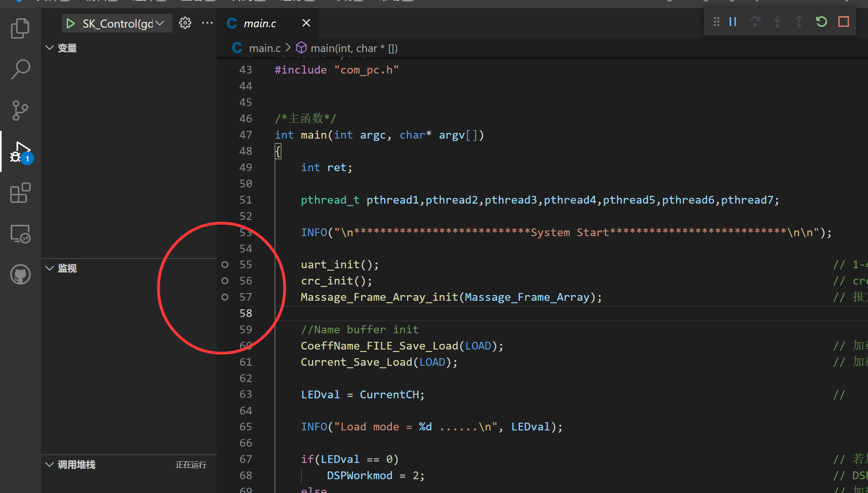Collapse the 监视 watch section
Viewport: 868px width, 493px height.
(50, 268)
